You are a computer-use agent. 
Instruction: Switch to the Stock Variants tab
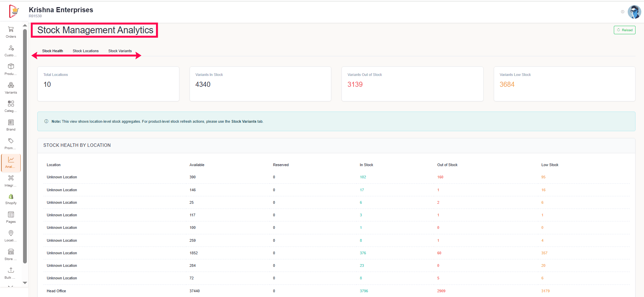click(x=120, y=51)
